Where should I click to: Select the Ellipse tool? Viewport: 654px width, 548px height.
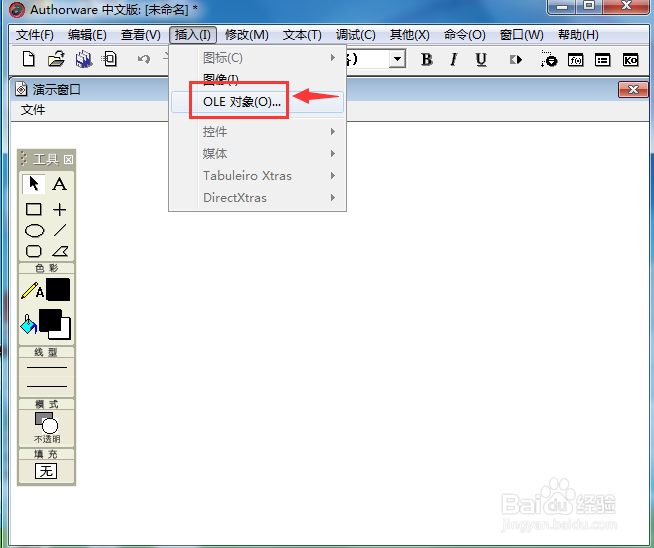(x=34, y=230)
